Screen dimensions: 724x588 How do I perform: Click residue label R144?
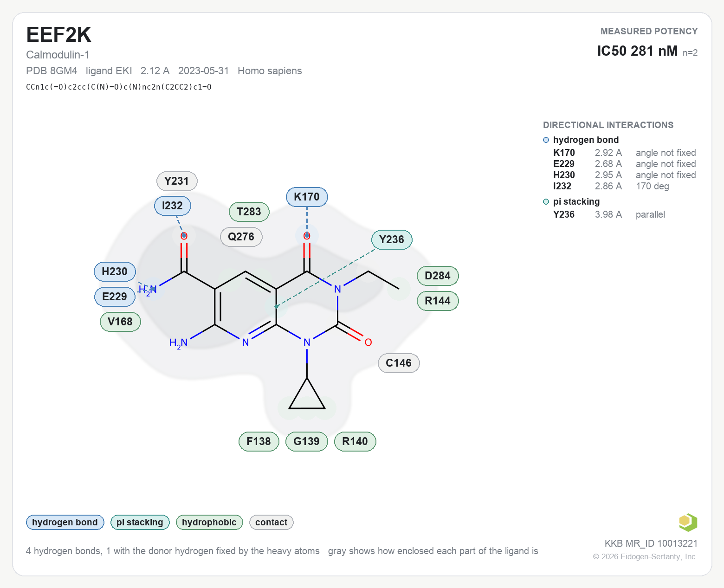coord(438,301)
